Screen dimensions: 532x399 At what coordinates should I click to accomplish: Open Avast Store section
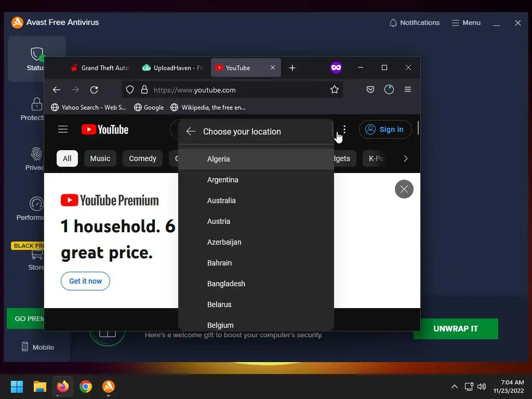click(35, 260)
